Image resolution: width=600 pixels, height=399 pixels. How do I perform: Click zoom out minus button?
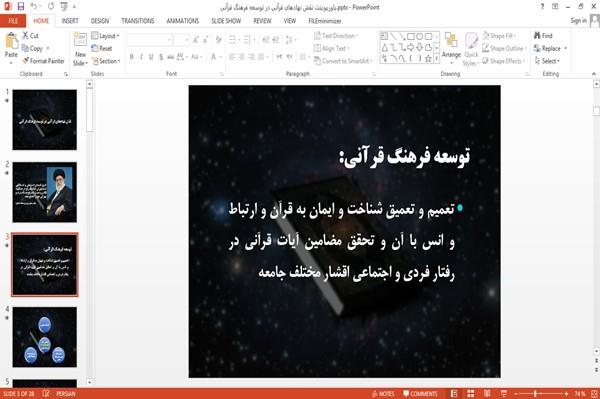click(515, 393)
